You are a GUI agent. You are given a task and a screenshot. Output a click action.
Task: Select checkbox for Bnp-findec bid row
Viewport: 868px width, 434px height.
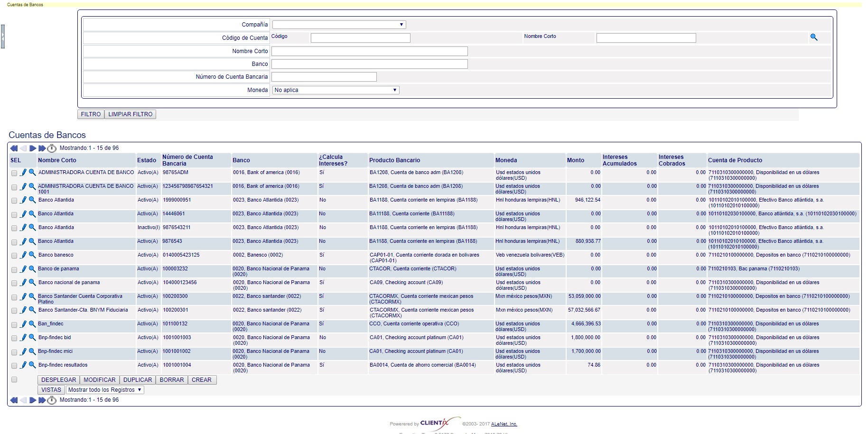[x=14, y=339]
